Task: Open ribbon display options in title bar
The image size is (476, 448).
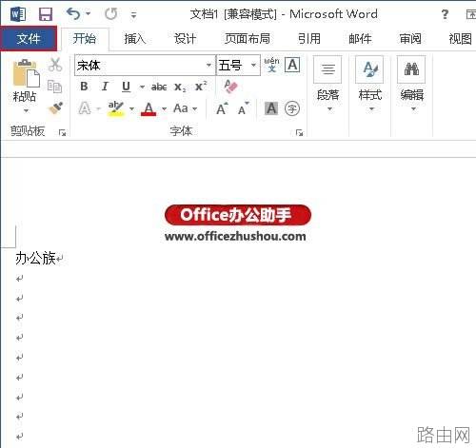Action: 471,14
